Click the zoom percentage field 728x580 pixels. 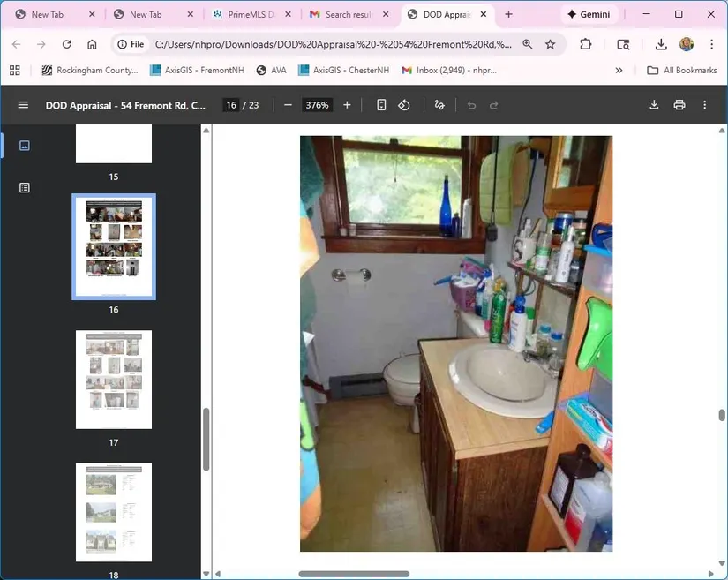click(317, 105)
